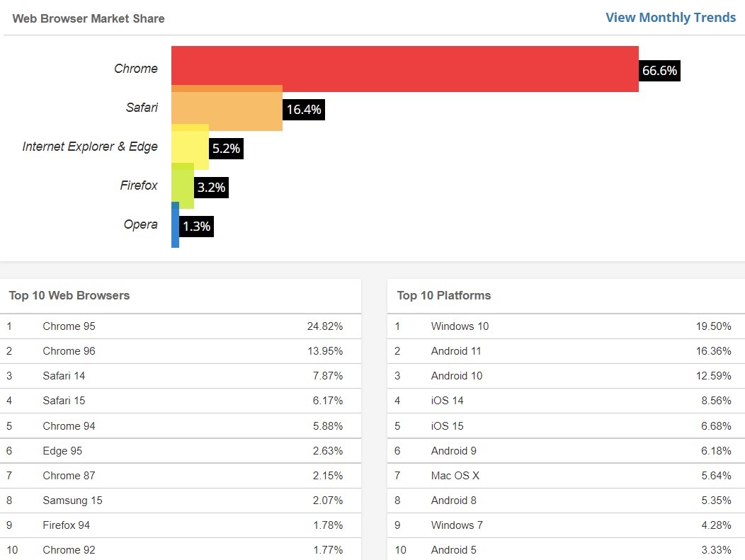This screenshot has height=560, width=745.
Task: Click the Web Browser Market Share heading
Action: pos(87,18)
